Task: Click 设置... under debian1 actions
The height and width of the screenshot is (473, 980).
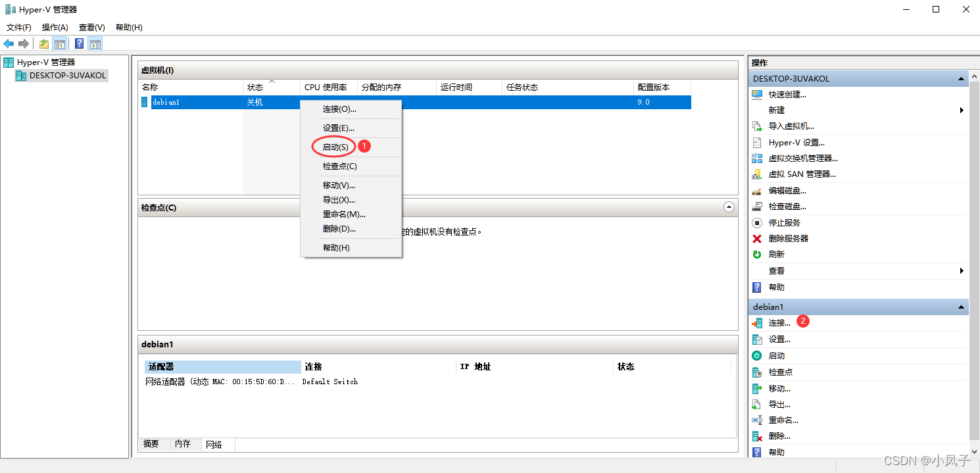Action: tap(780, 339)
